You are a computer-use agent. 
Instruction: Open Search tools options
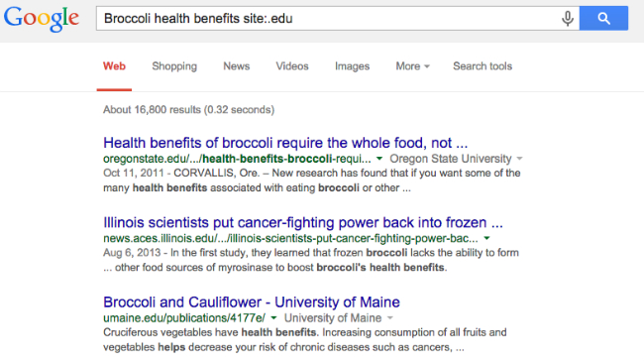tap(483, 66)
